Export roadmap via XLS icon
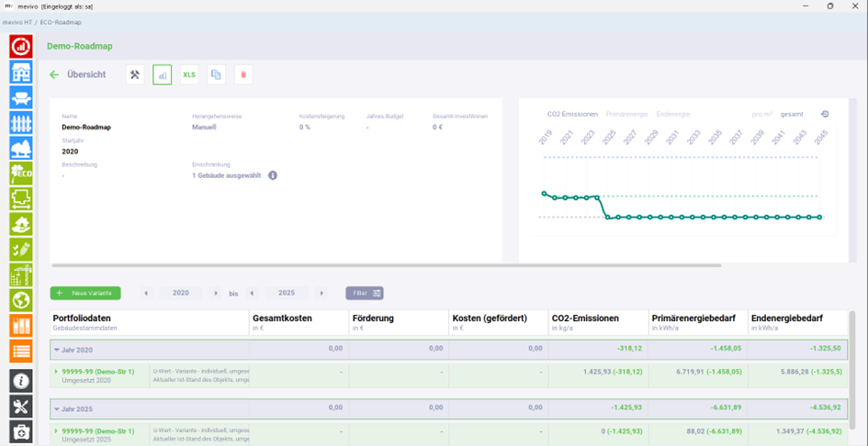Viewport: 868px width, 446px height. click(x=189, y=74)
